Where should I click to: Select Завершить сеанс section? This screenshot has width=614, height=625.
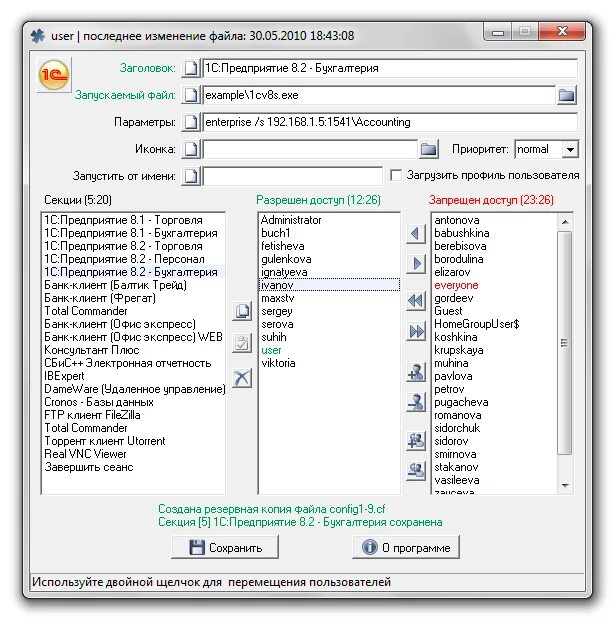pos(134,467)
